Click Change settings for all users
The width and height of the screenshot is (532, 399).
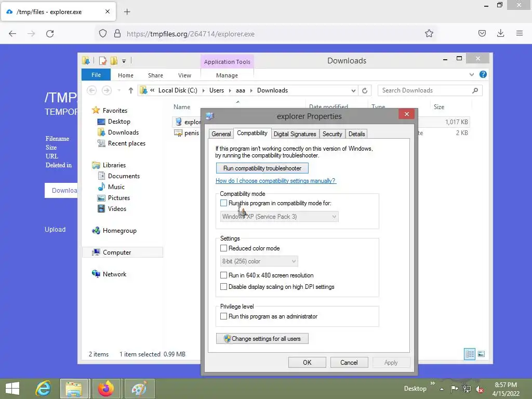click(262, 339)
